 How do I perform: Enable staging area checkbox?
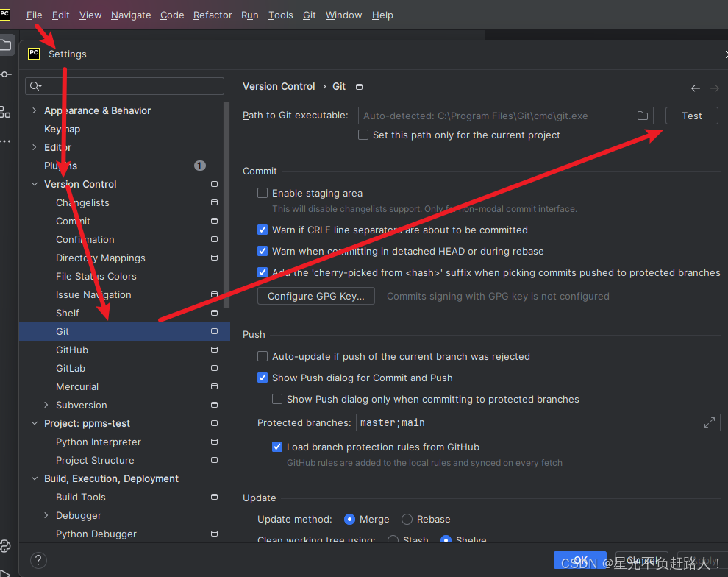click(x=263, y=193)
